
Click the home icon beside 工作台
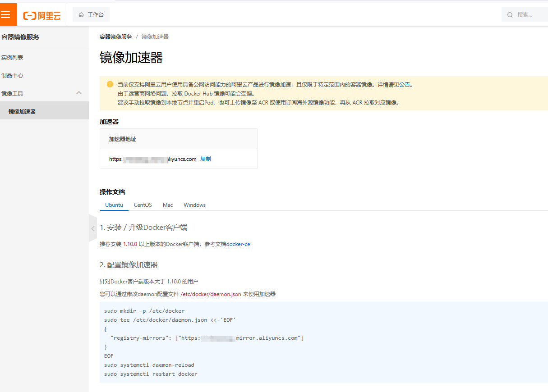coord(81,15)
